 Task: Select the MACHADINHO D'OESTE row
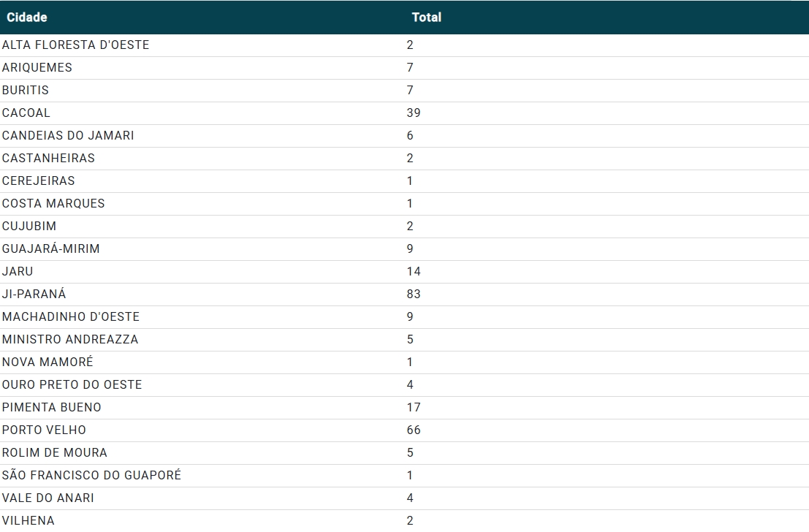coord(71,317)
